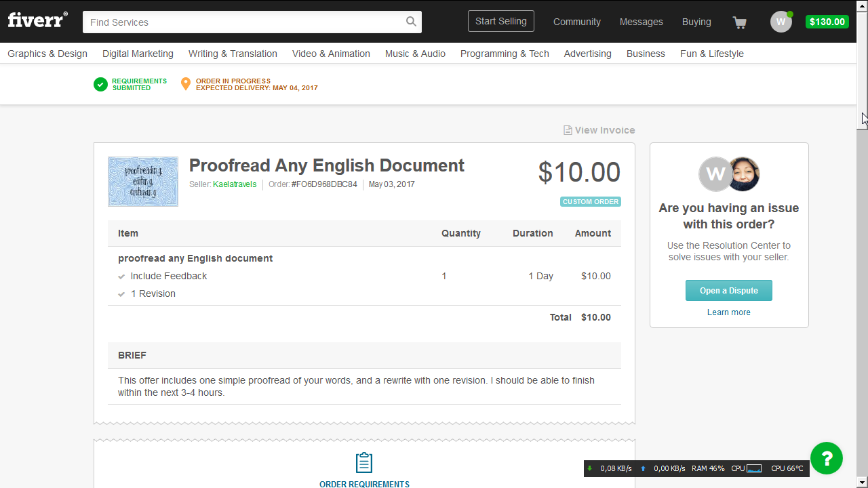Click the green help question mark
The image size is (868, 488).
click(x=826, y=458)
